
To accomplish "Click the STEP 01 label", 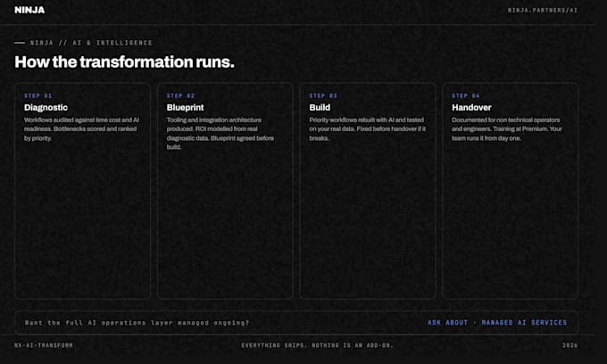I will click(x=37, y=95).
